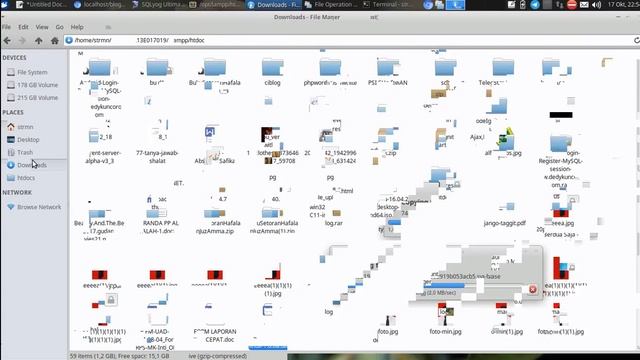The height and width of the screenshot is (360, 640).
Task: Select the phpword folder
Action: tap(330, 72)
